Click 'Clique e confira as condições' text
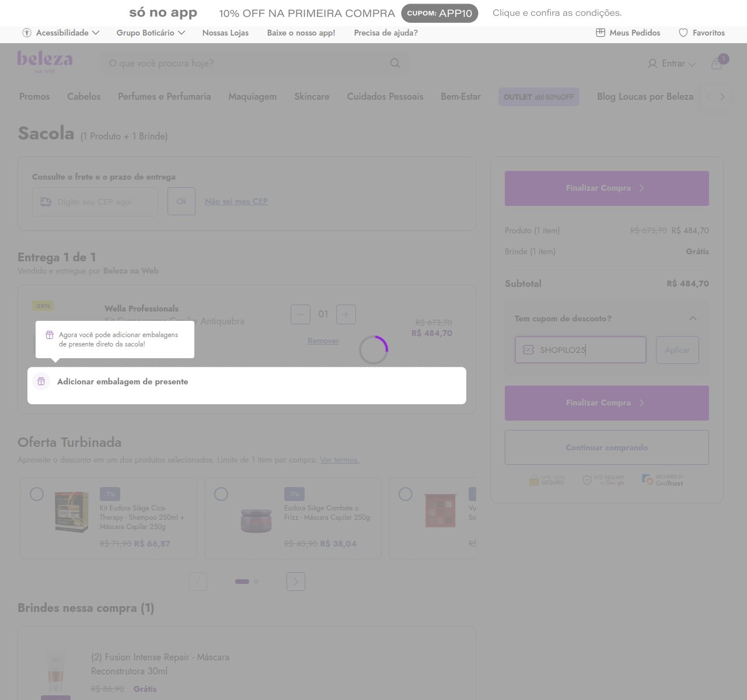The width and height of the screenshot is (747, 700). click(557, 13)
